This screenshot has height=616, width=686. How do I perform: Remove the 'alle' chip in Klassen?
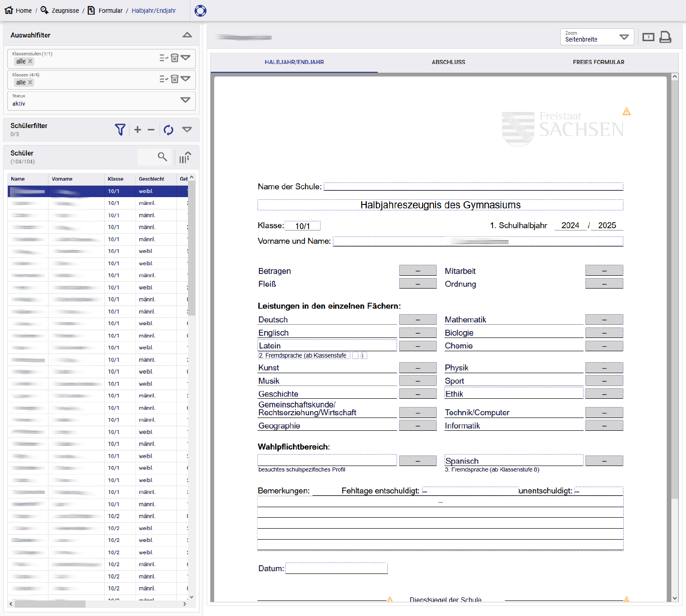[30, 82]
